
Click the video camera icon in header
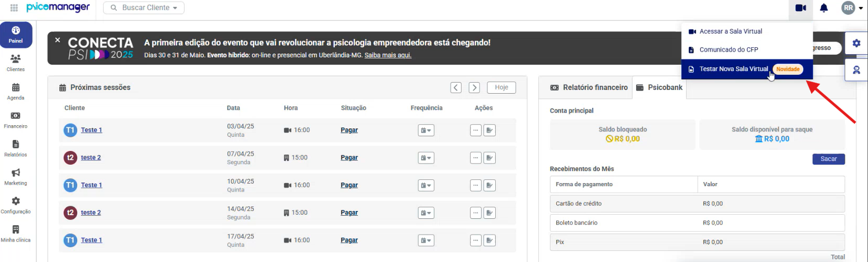point(801,8)
